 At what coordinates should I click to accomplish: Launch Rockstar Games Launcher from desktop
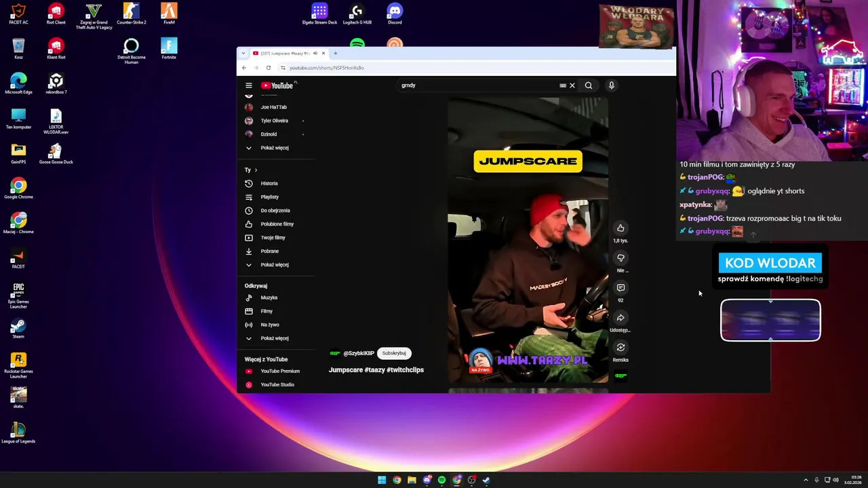(18, 365)
